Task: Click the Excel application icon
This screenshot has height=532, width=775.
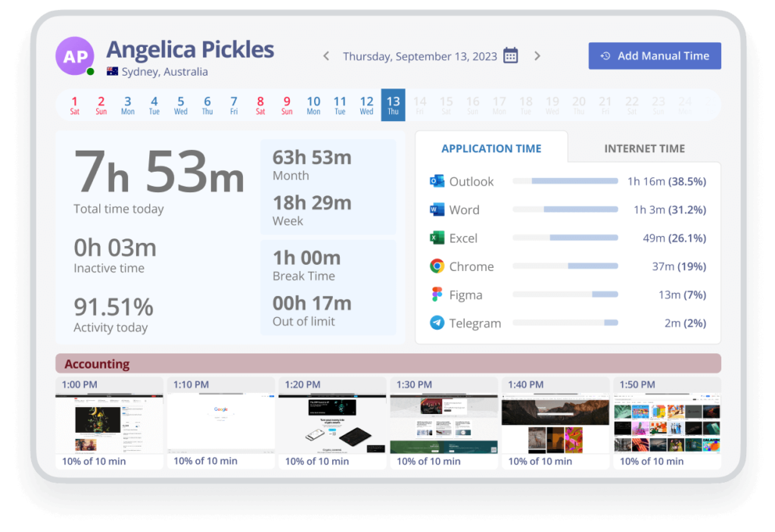Action: tap(437, 238)
